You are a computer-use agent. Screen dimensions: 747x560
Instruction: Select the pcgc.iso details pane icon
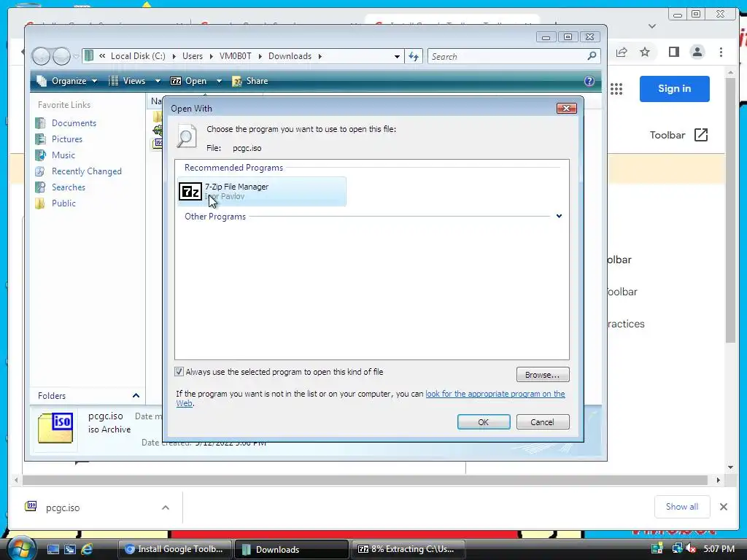[x=55, y=428]
